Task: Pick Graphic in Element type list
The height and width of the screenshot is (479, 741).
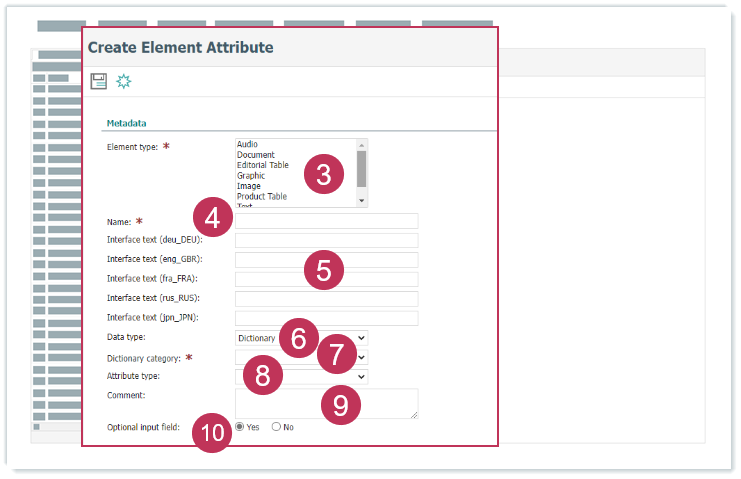Action: tap(251, 176)
